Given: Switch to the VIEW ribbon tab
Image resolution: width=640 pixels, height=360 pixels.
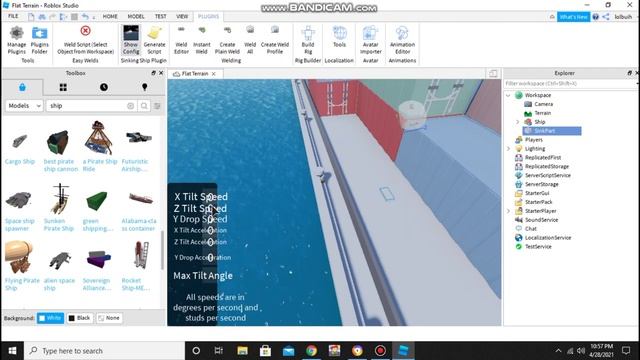Looking at the screenshot, I should coord(182,16).
